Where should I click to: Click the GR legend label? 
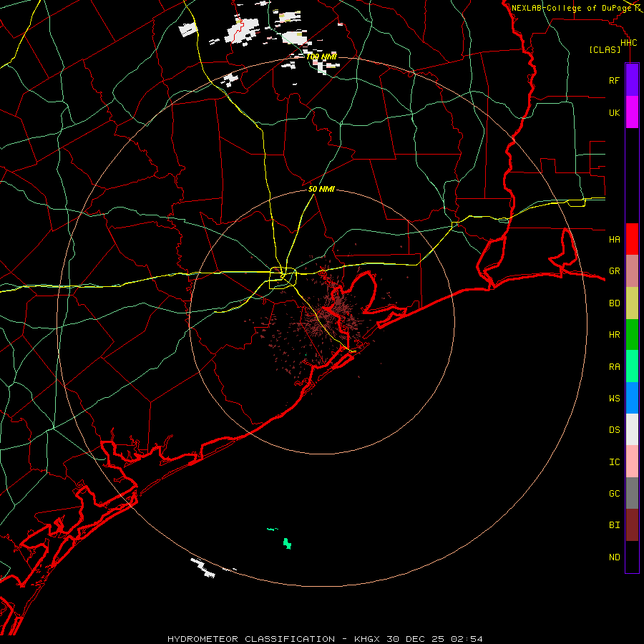point(614,271)
